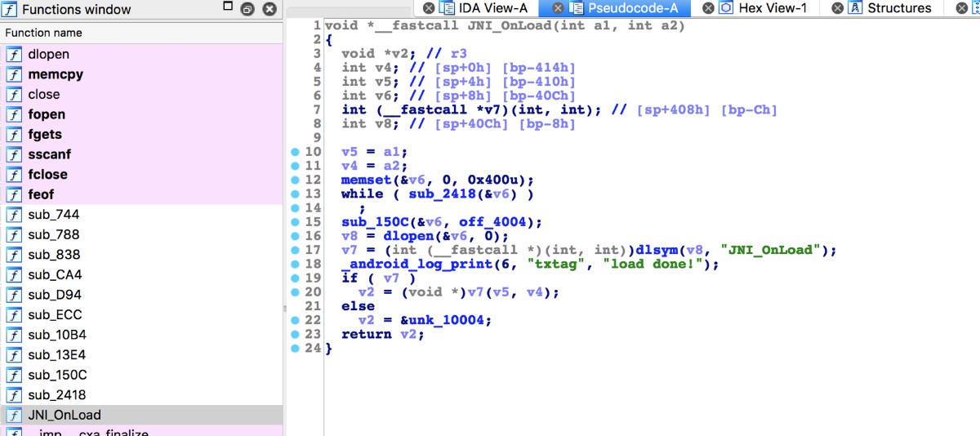
Task: Sort by Function name column header
Action: (x=141, y=33)
